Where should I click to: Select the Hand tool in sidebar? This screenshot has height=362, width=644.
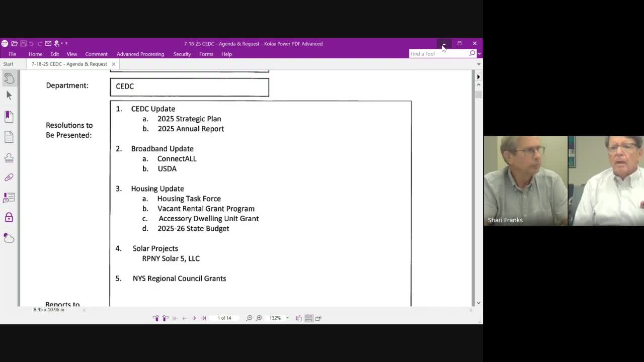point(9,78)
